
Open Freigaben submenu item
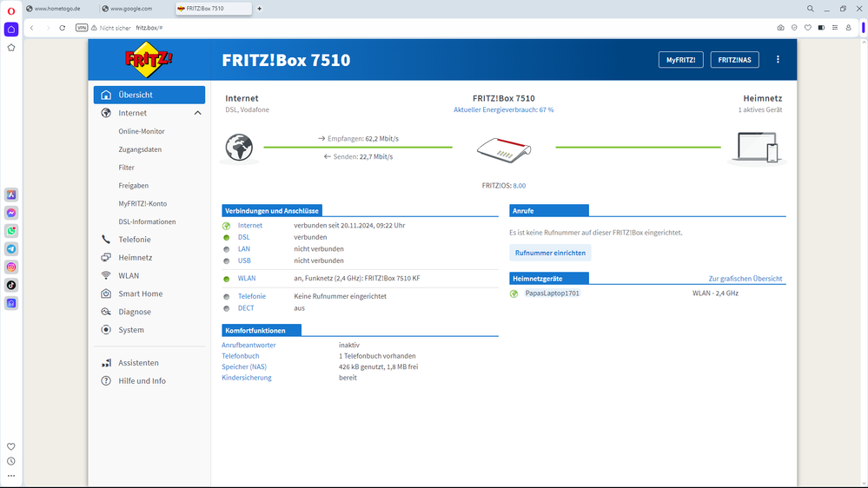pyautogui.click(x=134, y=185)
